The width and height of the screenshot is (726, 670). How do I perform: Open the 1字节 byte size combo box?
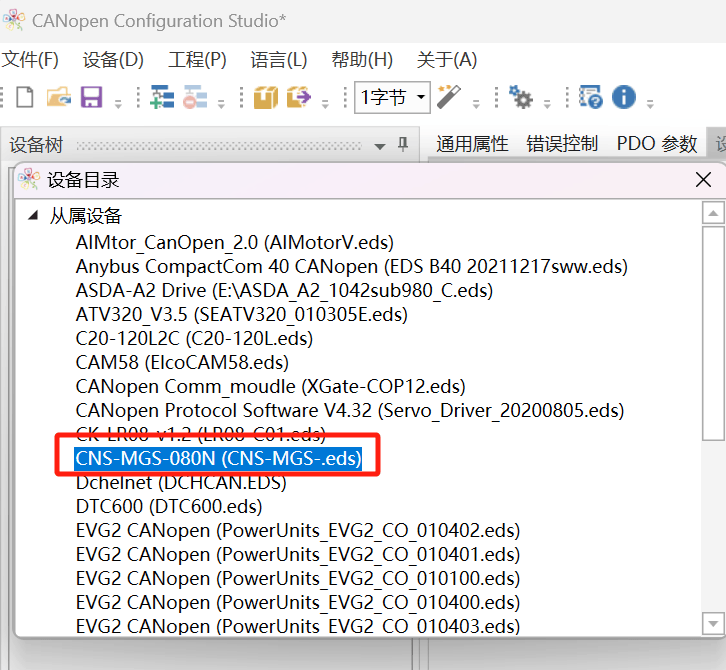(x=392, y=97)
